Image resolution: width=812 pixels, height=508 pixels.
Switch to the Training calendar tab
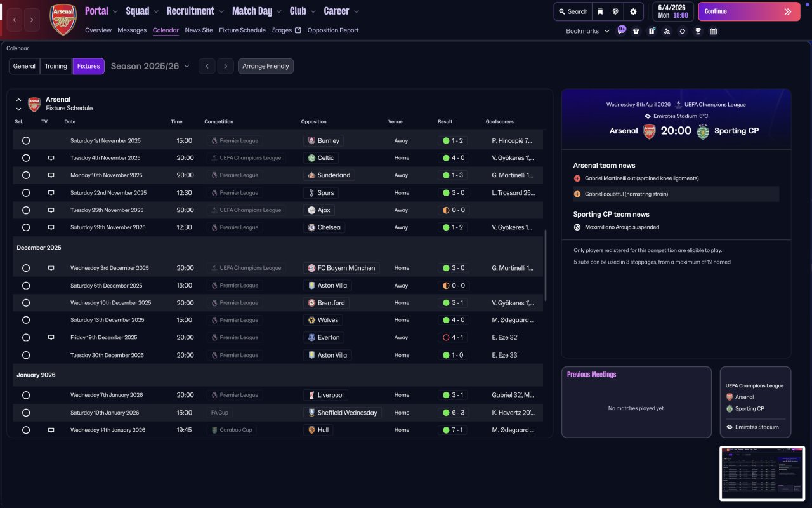coord(56,66)
